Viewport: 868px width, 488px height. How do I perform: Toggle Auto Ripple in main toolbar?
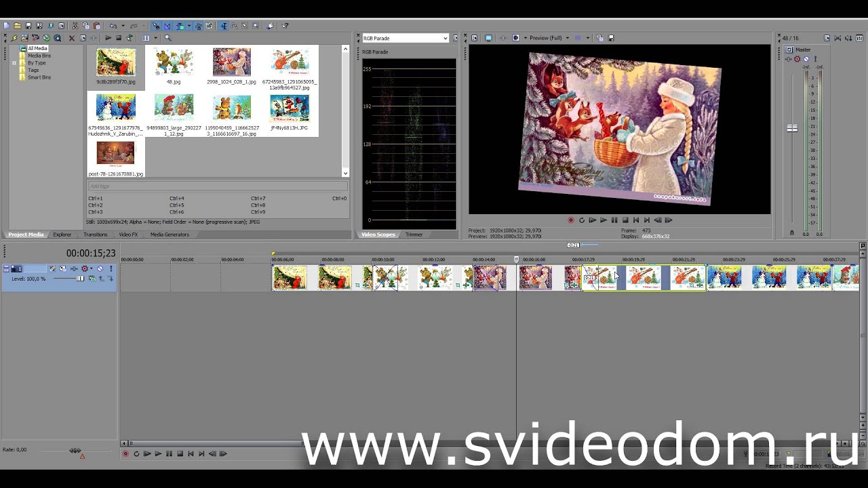click(x=180, y=26)
